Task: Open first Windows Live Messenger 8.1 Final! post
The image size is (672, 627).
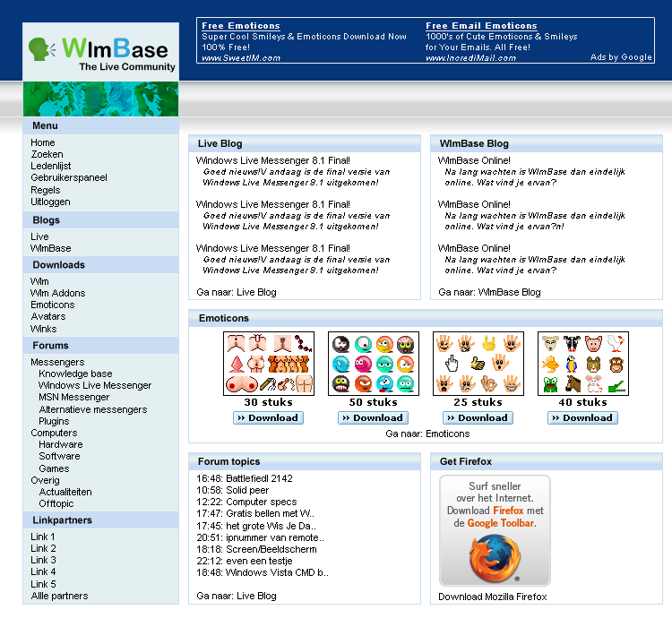Action: click(273, 160)
